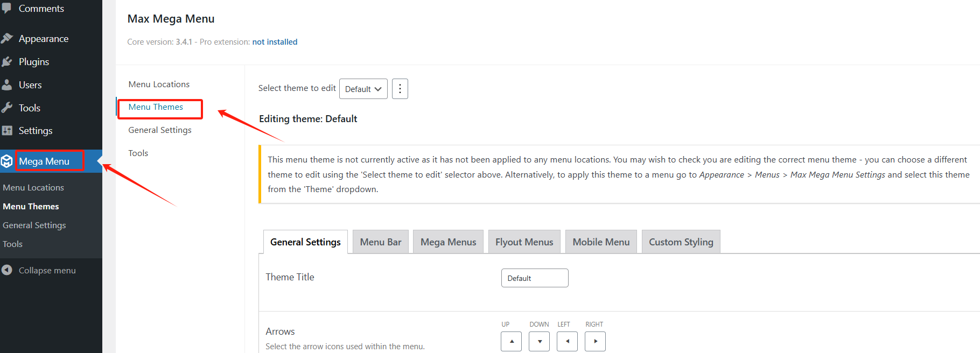Image resolution: width=980 pixels, height=353 pixels.
Task: Open the UP arrow icon selector
Action: 511,341
